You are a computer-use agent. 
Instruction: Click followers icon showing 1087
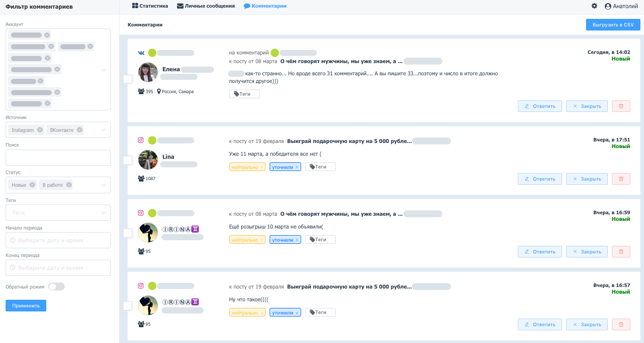(x=141, y=179)
